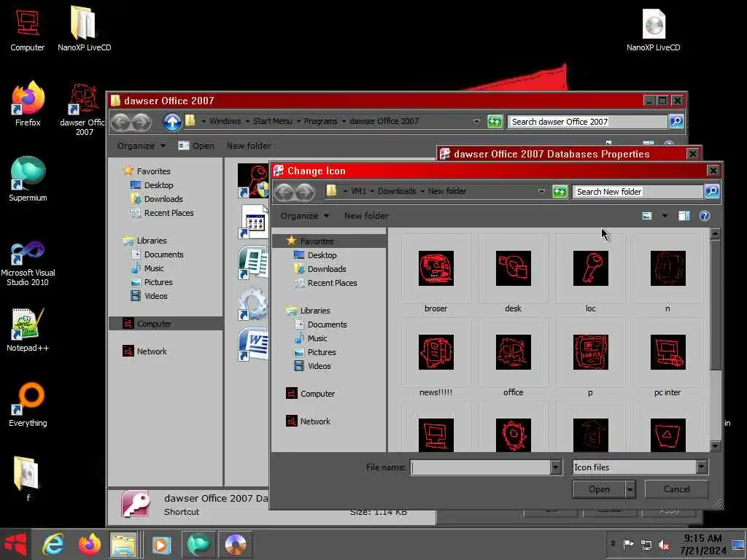
Task: Expand the Open button split arrow
Action: pyautogui.click(x=630, y=489)
